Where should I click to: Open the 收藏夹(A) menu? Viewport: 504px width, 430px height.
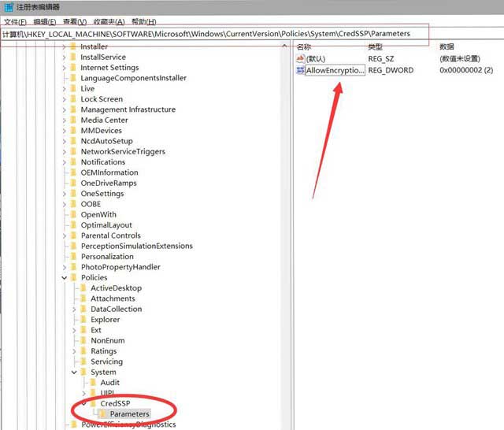click(x=109, y=22)
